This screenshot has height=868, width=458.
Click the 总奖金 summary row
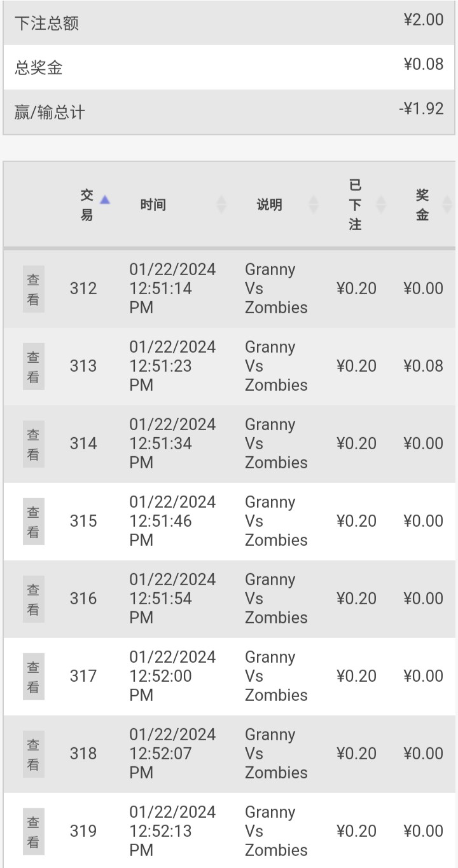(229, 67)
